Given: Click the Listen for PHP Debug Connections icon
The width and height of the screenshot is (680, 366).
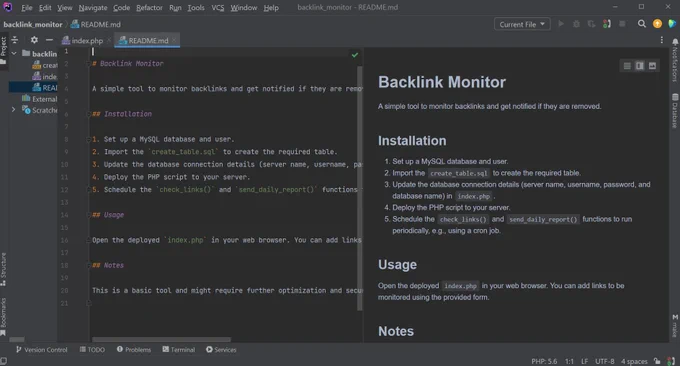Looking at the screenshot, I should pos(607,24).
